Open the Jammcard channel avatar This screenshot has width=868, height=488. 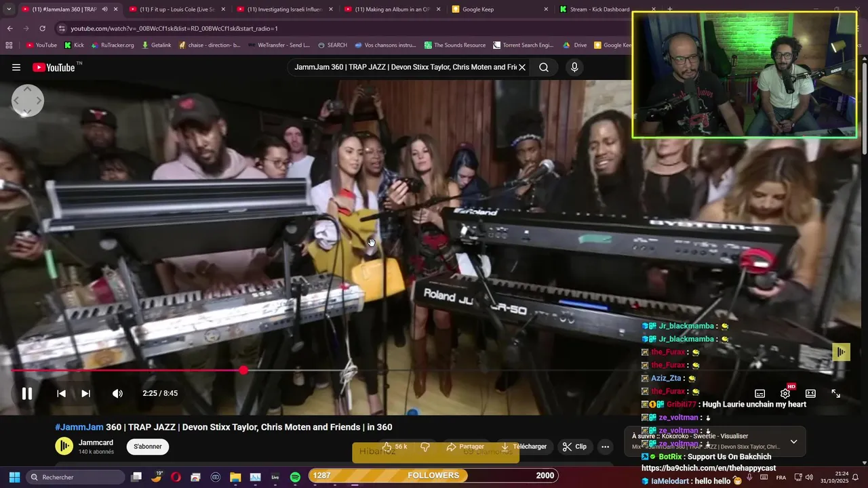[x=64, y=446]
